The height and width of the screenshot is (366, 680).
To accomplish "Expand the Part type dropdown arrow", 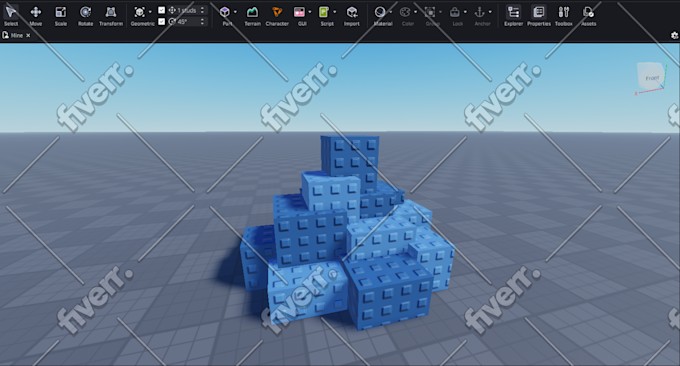I will (x=235, y=12).
